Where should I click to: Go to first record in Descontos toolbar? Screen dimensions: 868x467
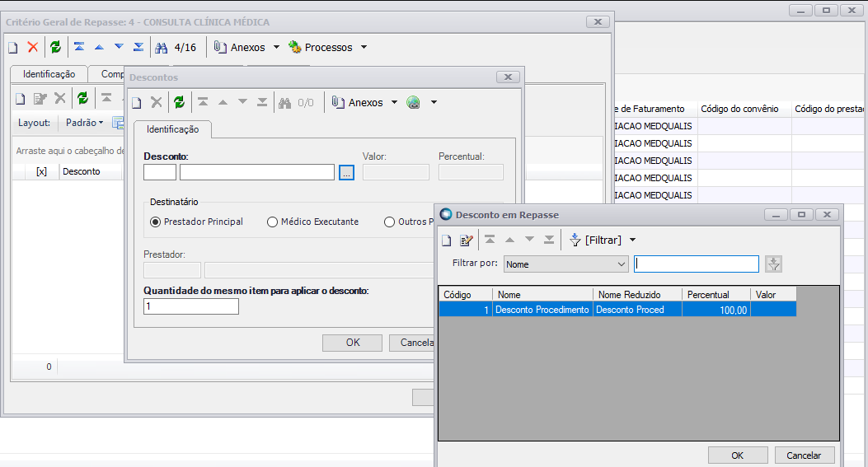(203, 102)
